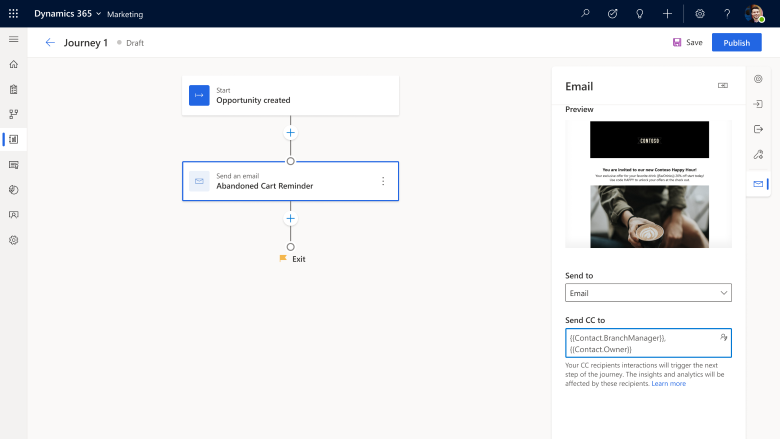
Task: Add step before Exit
Action: tap(291, 218)
